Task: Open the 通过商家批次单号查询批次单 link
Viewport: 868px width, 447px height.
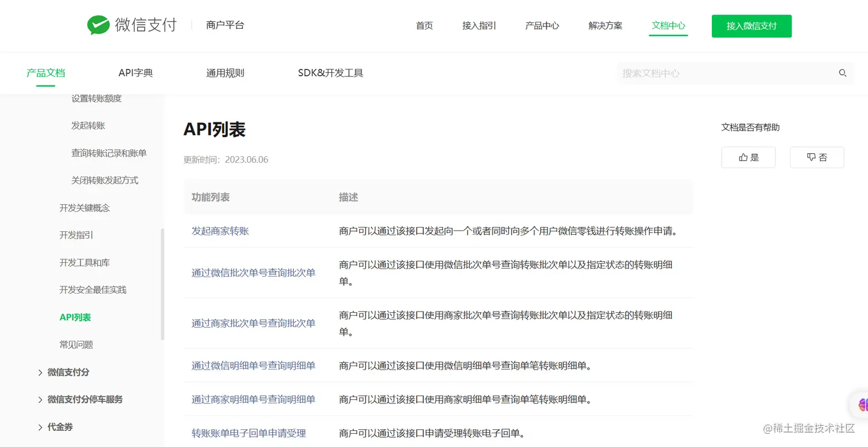Action: click(254, 323)
